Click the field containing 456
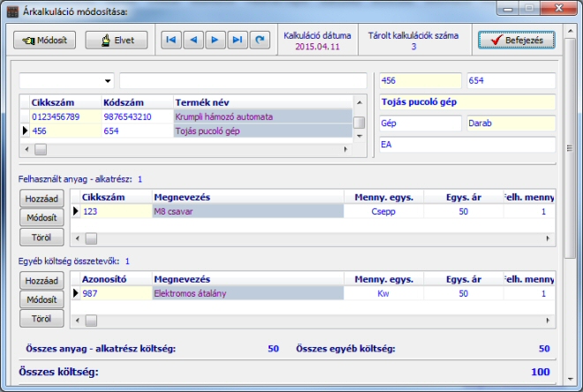 (x=420, y=80)
